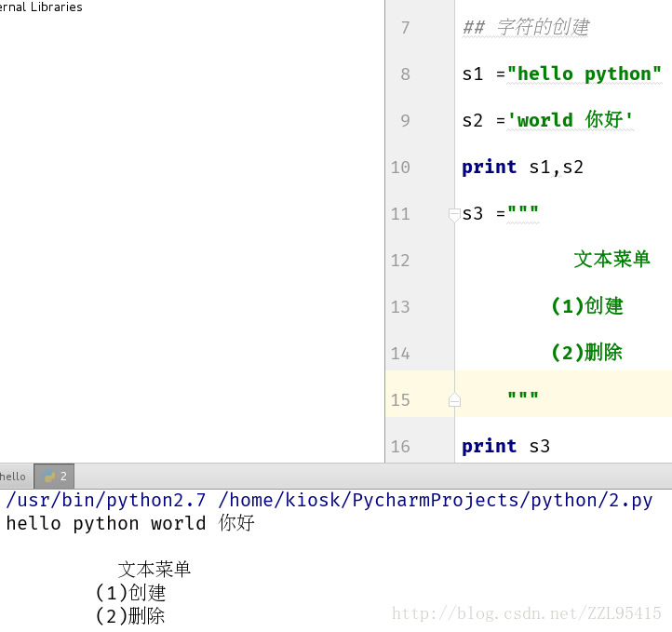The image size is (672, 632).
Task: Click the 文本菜单 text on line 12
Action: (612, 260)
